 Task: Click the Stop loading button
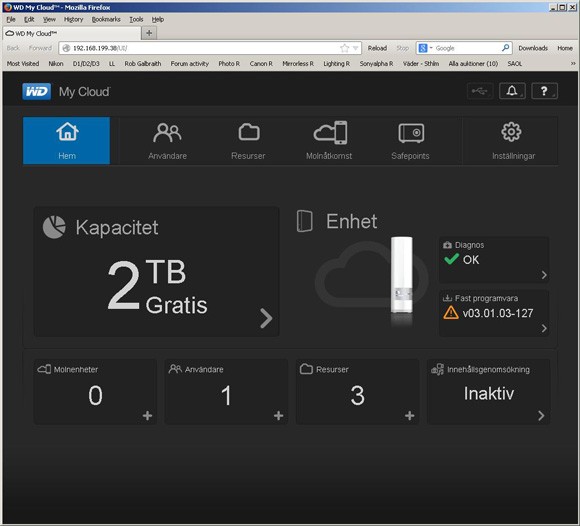pyautogui.click(x=402, y=48)
